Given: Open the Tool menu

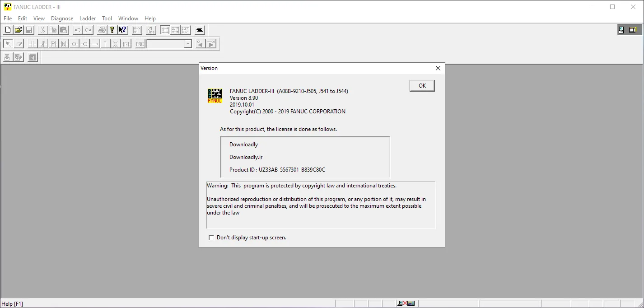Looking at the screenshot, I should 107,19.
